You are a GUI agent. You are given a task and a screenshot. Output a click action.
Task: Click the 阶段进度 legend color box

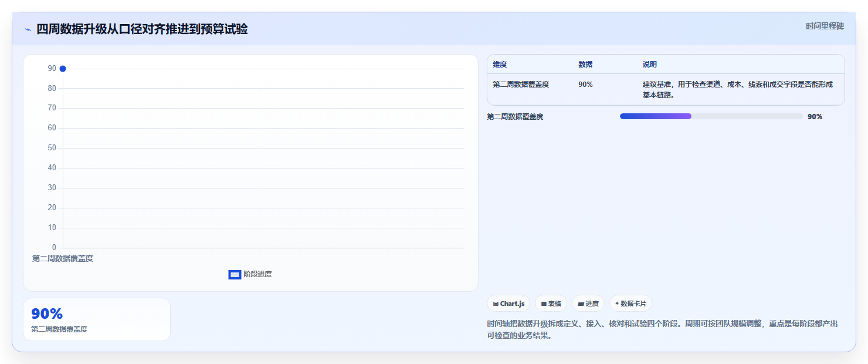pos(235,274)
